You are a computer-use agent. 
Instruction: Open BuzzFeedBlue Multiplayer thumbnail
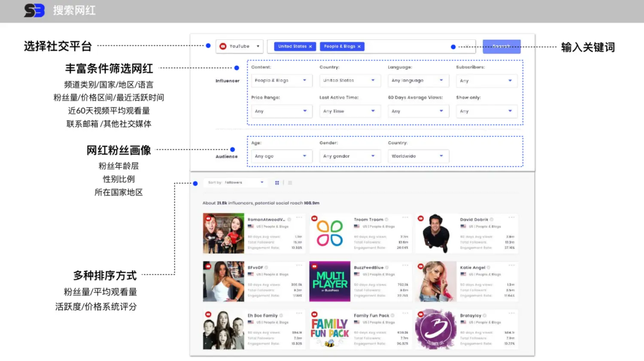(330, 281)
